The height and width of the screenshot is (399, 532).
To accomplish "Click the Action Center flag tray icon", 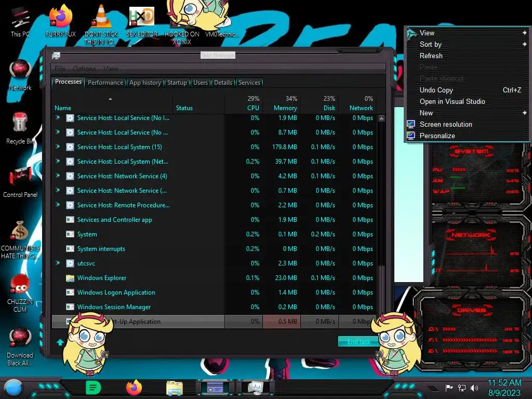I will pyautogui.click(x=449, y=388).
